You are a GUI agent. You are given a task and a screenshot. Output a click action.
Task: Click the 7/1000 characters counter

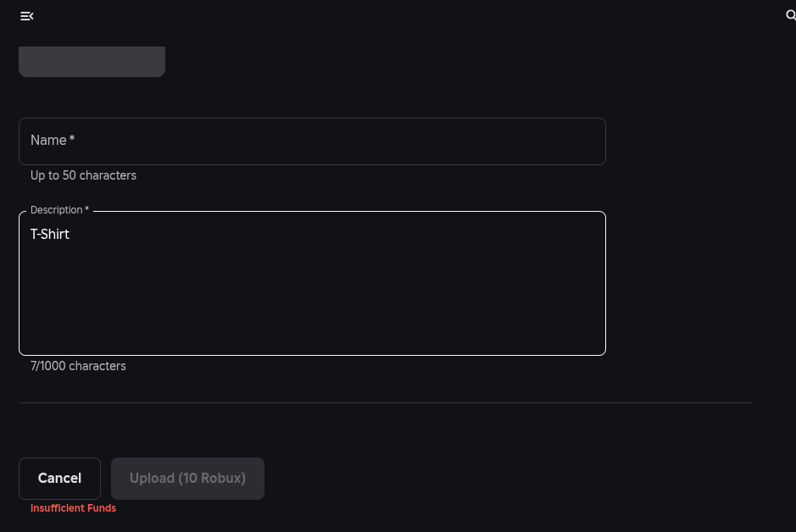pyautogui.click(x=78, y=366)
